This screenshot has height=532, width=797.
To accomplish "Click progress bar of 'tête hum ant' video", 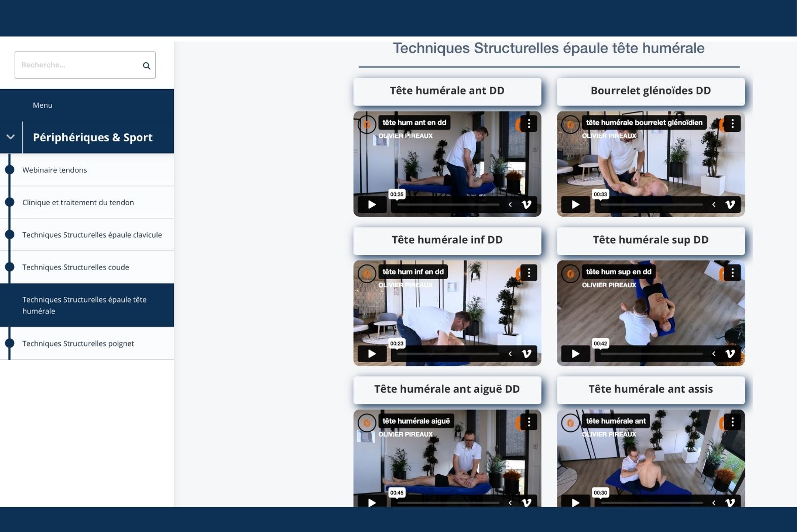I will tap(448, 205).
